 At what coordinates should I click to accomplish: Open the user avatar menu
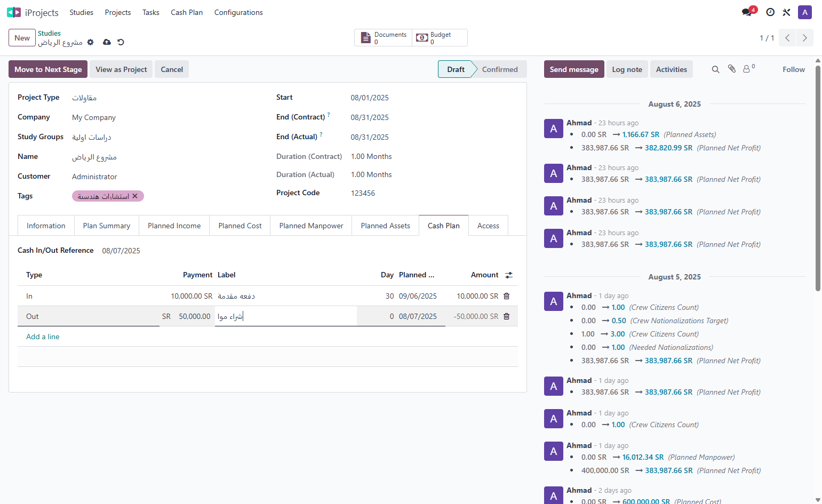[x=805, y=12]
